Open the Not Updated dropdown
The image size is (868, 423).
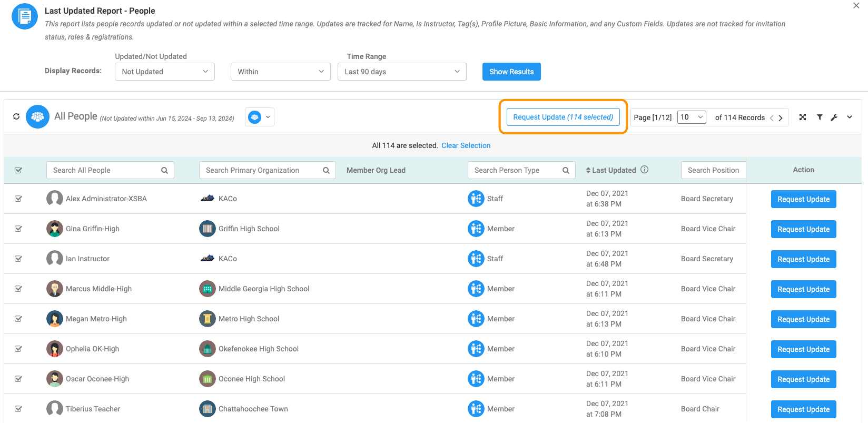(x=165, y=72)
